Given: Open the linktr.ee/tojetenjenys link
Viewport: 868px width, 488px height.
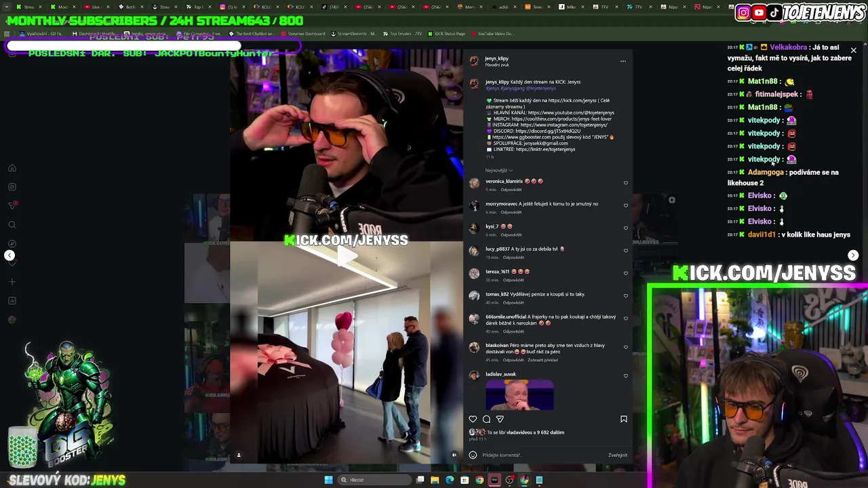Looking at the screenshot, I should [545, 149].
